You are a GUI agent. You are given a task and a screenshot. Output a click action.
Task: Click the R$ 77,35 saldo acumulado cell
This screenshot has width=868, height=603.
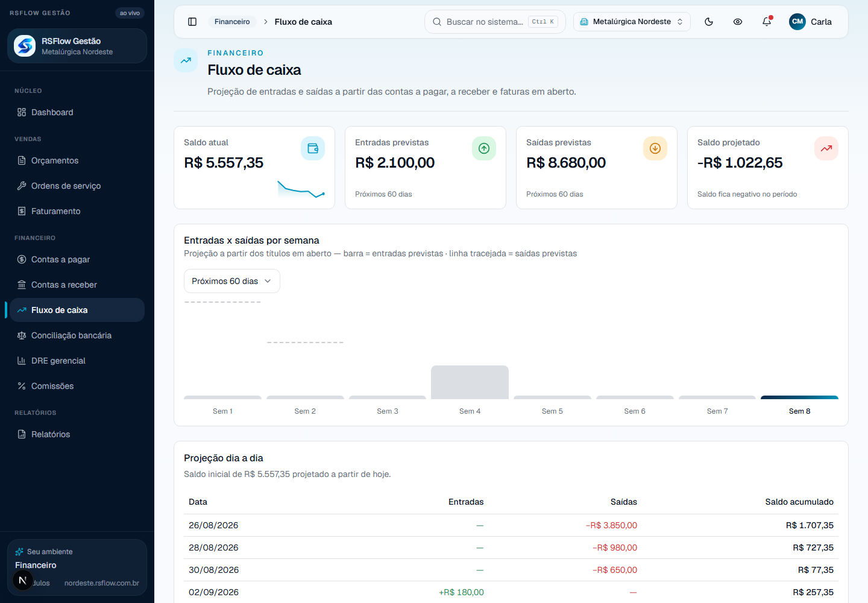[x=816, y=570]
